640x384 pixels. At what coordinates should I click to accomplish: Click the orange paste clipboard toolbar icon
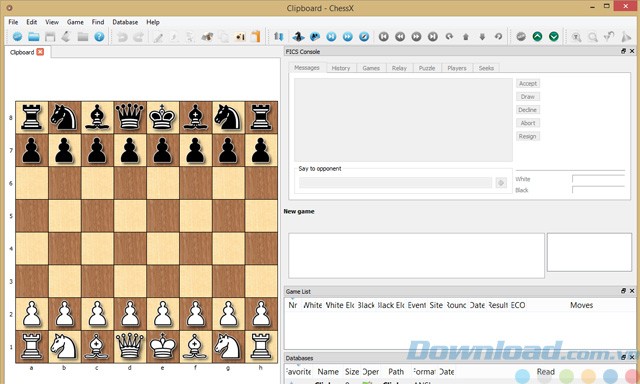(x=256, y=37)
